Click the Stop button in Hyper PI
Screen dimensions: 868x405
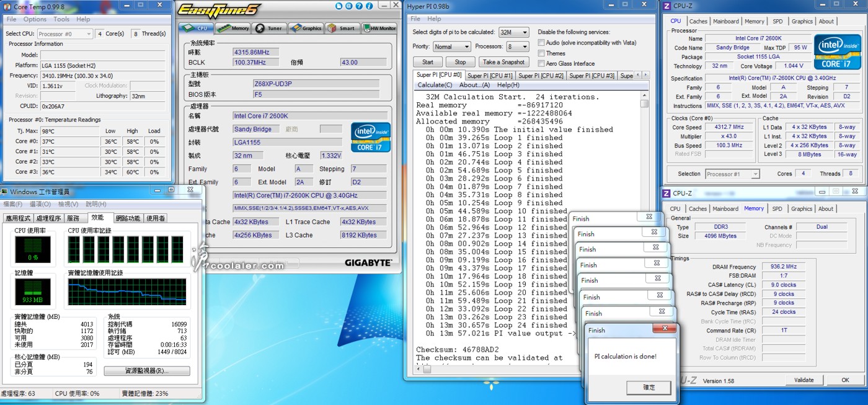(460, 62)
